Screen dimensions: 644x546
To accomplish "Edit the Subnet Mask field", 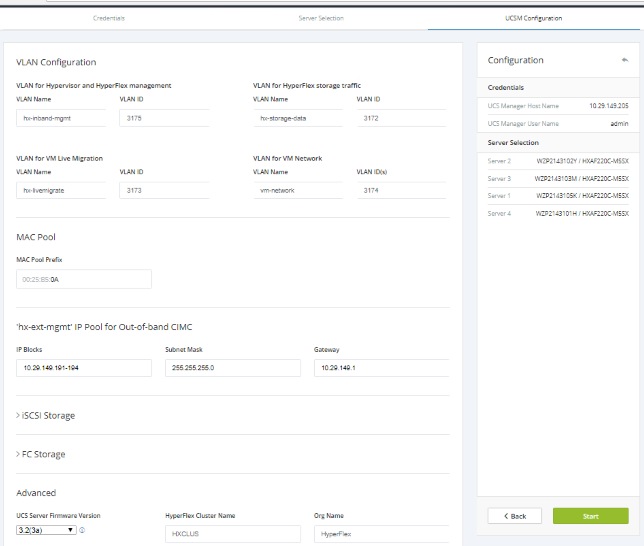I will [x=233, y=368].
